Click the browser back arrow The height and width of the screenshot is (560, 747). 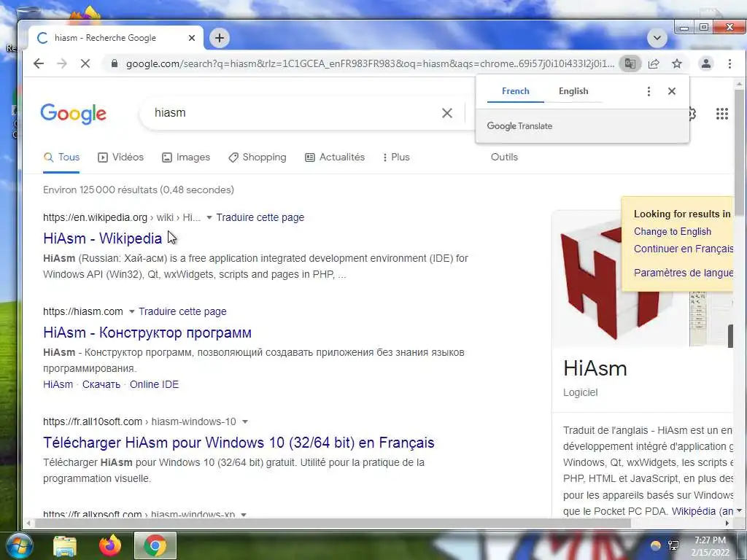[x=39, y=63]
